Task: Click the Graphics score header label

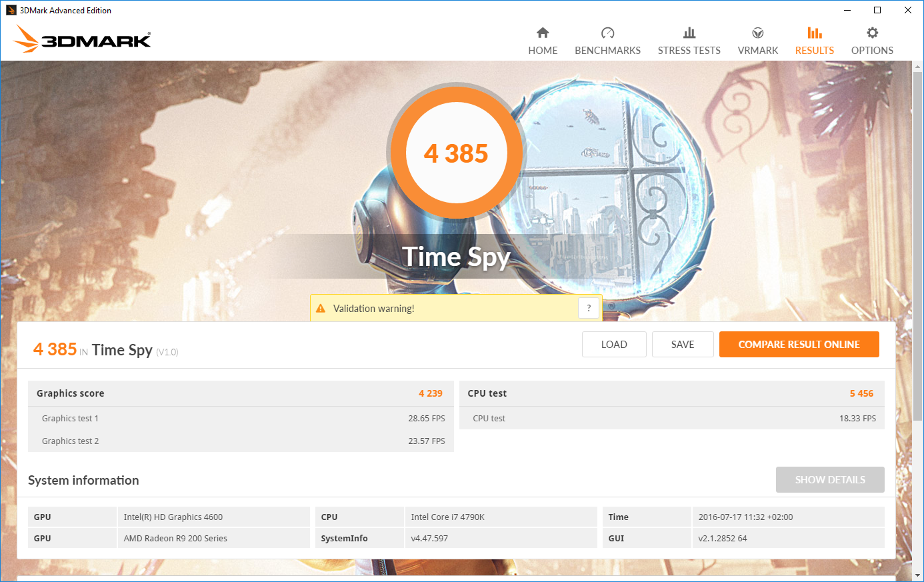Action: point(70,393)
